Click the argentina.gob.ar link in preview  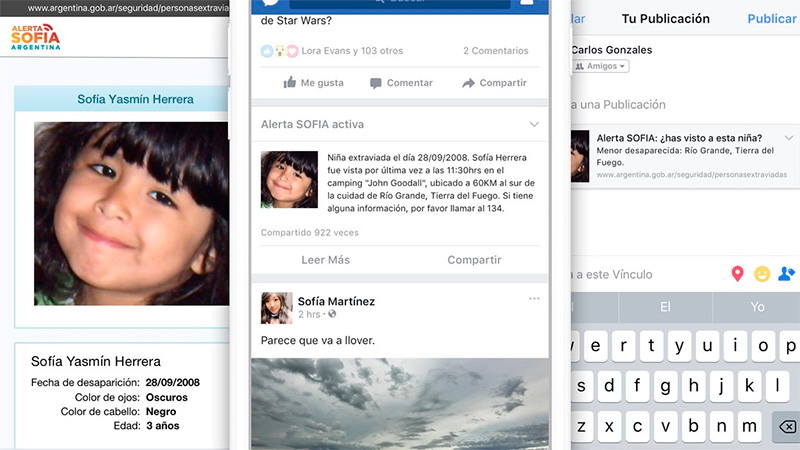691,174
